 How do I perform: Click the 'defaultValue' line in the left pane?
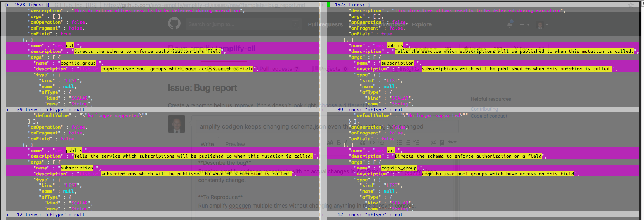click(x=91, y=115)
